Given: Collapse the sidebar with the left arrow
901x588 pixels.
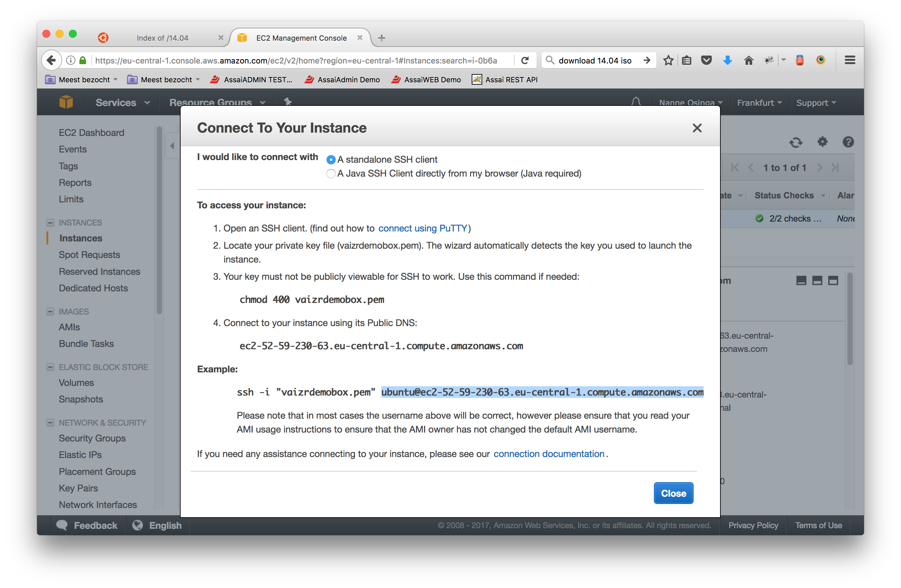Looking at the screenshot, I should click(x=172, y=146).
